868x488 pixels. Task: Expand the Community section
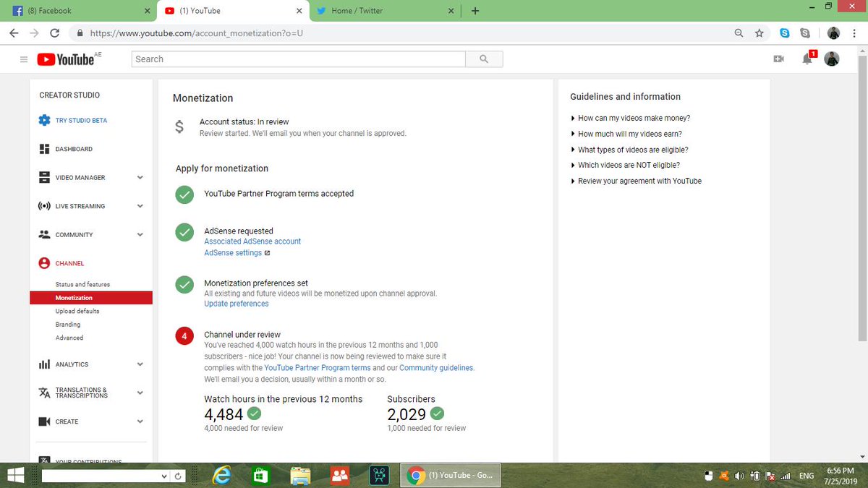(x=140, y=234)
